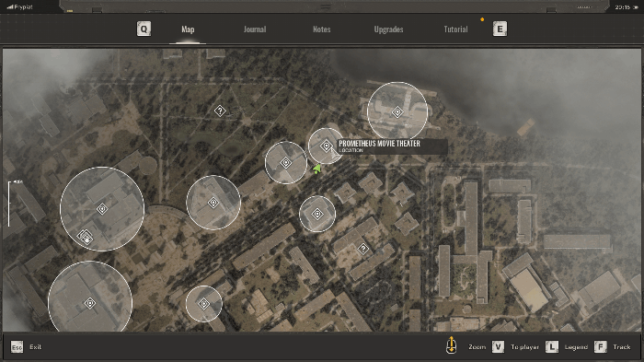Open the Legend label
Screen dimensions: 644x362
[576, 347]
